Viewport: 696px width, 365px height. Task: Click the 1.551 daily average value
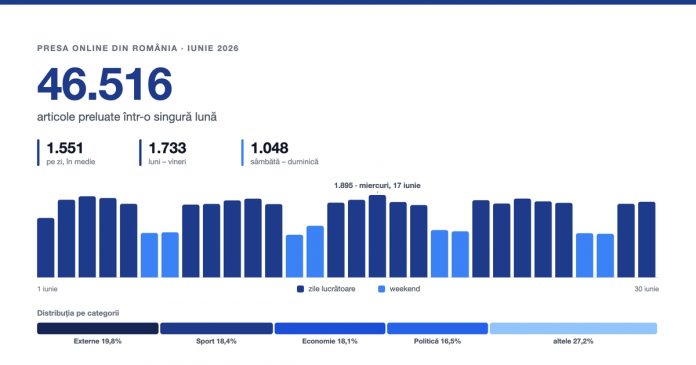(x=65, y=148)
